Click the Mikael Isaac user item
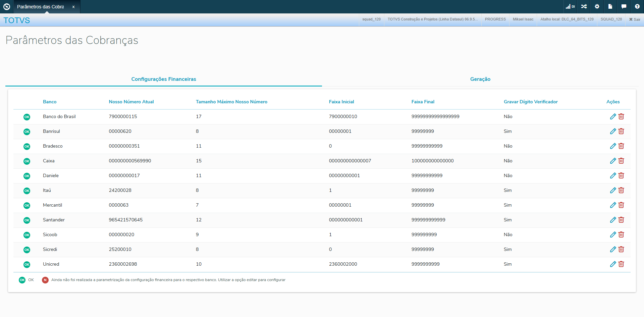 click(523, 19)
